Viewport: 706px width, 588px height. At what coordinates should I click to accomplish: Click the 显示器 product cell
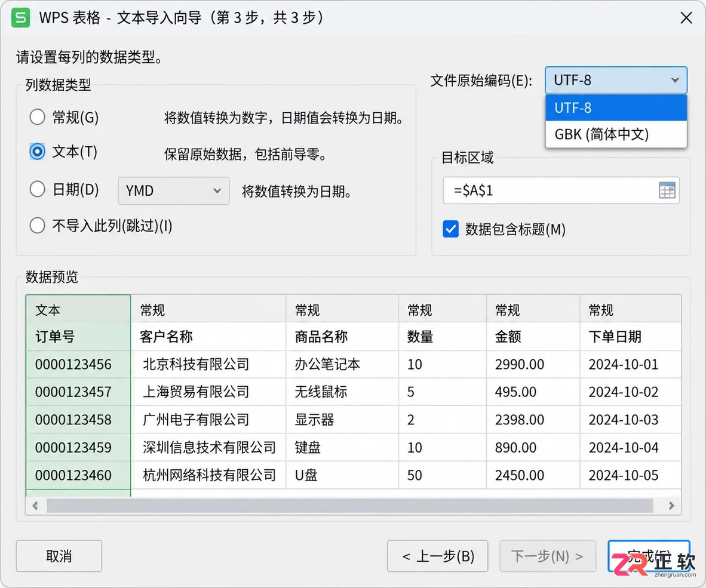(x=342, y=420)
